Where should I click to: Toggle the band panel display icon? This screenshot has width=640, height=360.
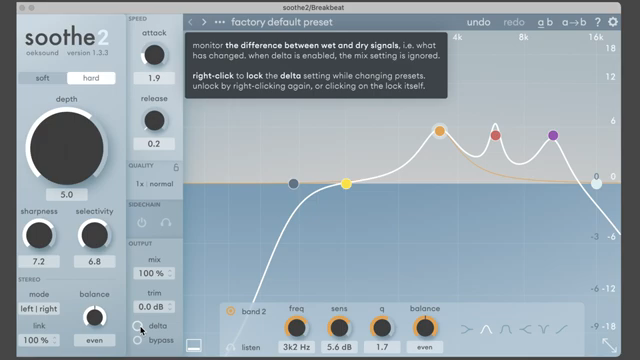[194, 345]
